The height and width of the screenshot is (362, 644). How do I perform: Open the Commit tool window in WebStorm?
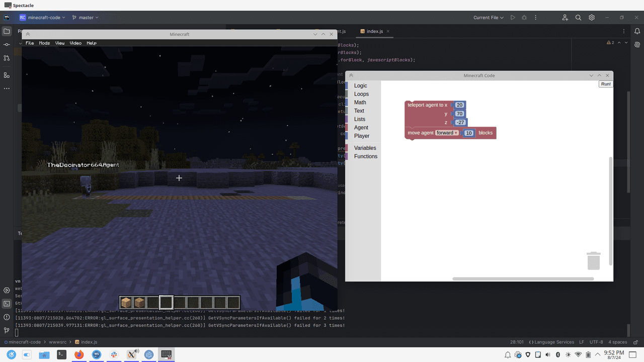[7, 45]
